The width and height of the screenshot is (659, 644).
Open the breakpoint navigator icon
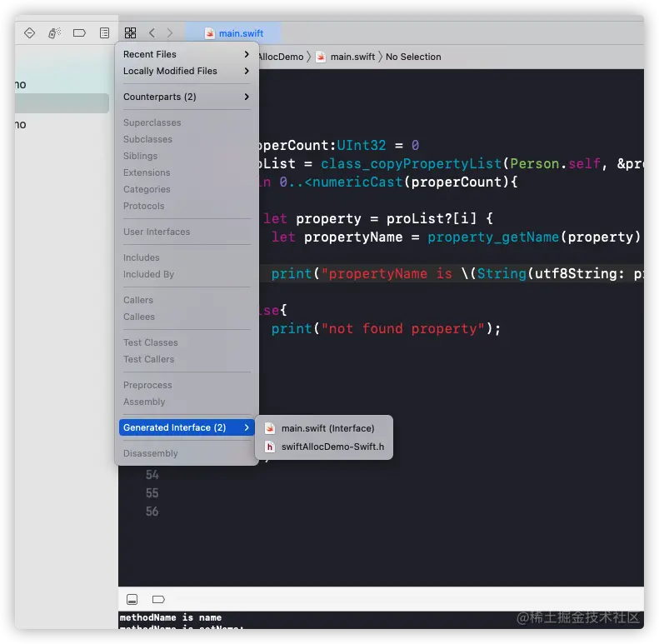click(79, 32)
